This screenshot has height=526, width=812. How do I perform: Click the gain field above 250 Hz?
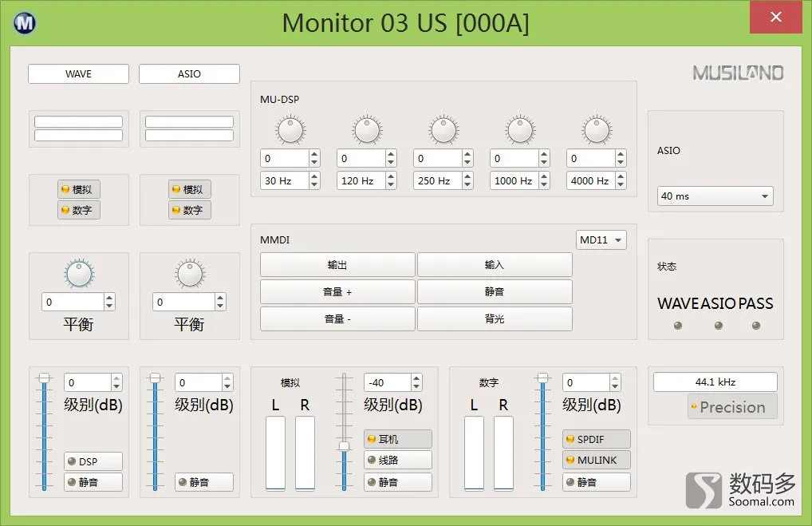point(438,158)
